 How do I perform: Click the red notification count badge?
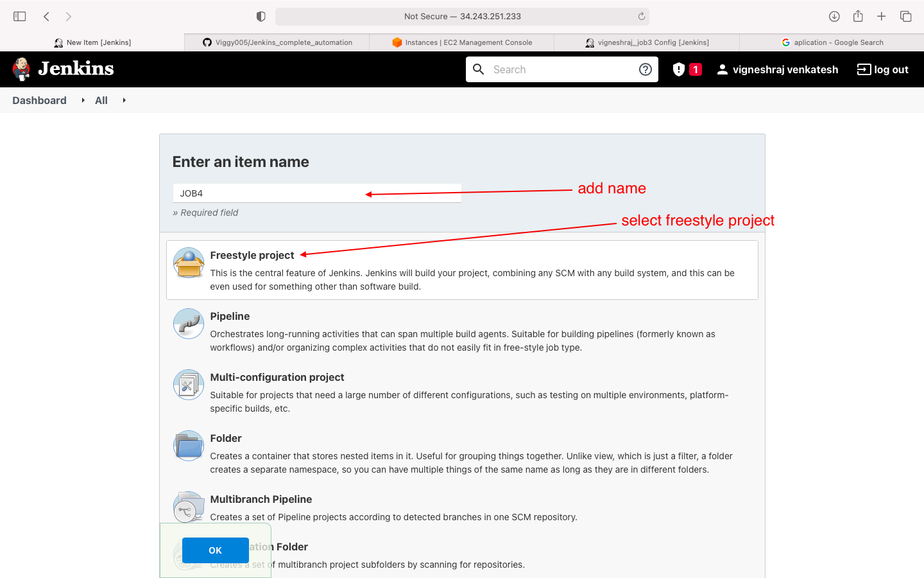[x=696, y=69]
